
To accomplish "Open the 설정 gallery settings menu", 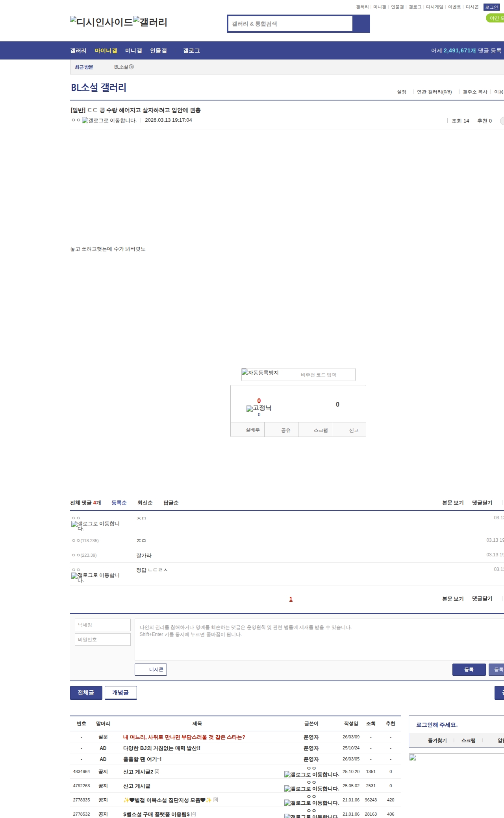I will 402,92.
